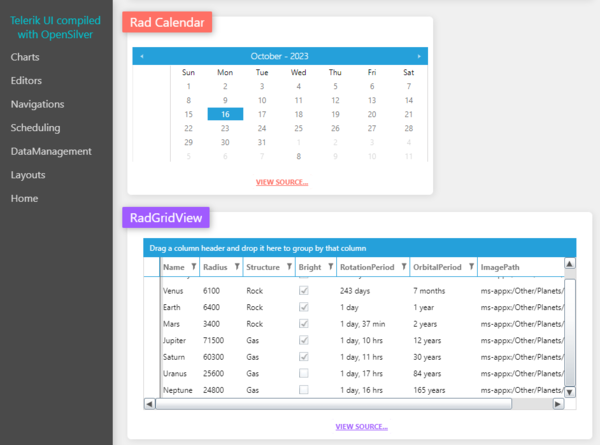600x445 pixels.
Task: Select the Neptune row name cell
Action: coord(178,390)
